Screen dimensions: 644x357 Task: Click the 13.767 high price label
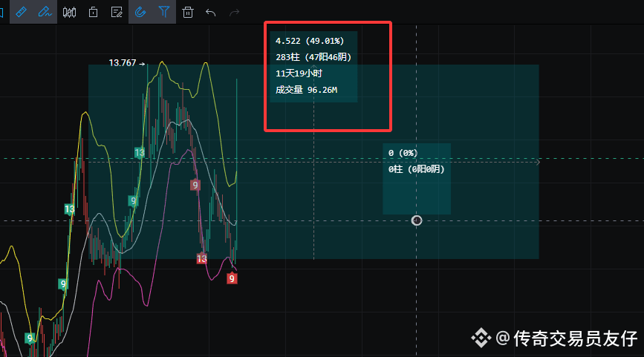[x=123, y=63]
